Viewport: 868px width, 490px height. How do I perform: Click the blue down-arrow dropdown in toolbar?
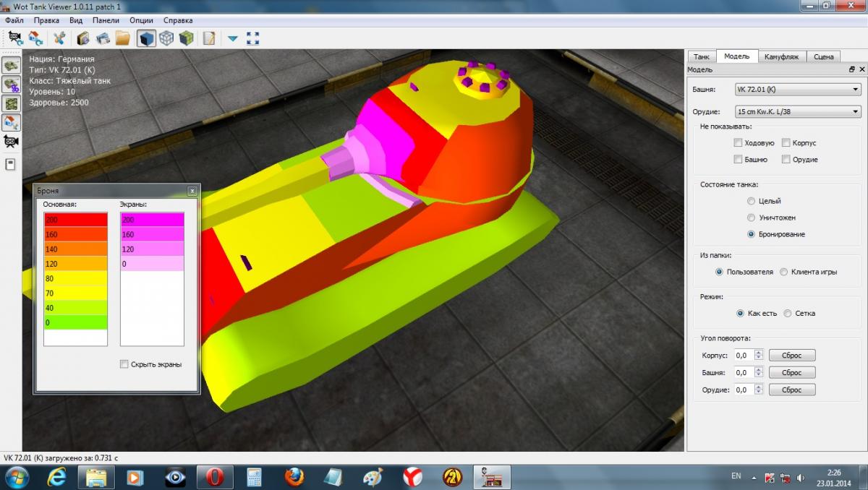click(233, 38)
